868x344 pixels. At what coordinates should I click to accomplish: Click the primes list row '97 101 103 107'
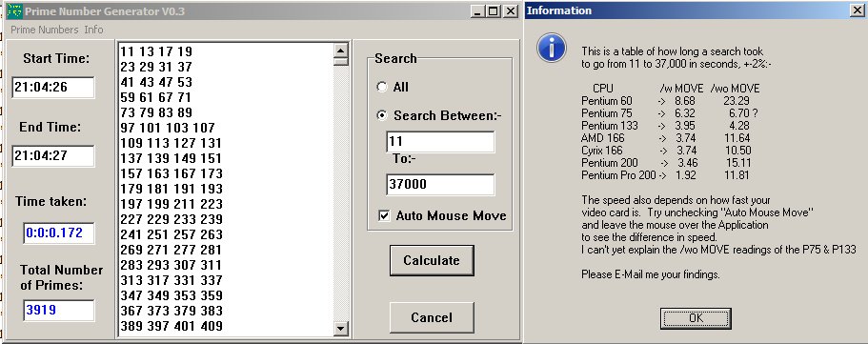pyautogui.click(x=167, y=128)
